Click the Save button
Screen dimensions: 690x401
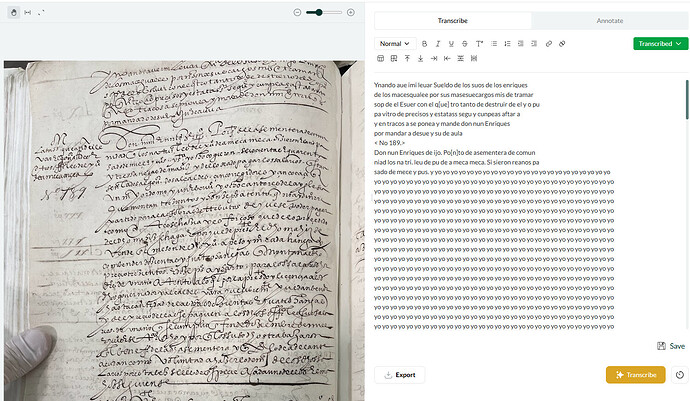671,346
